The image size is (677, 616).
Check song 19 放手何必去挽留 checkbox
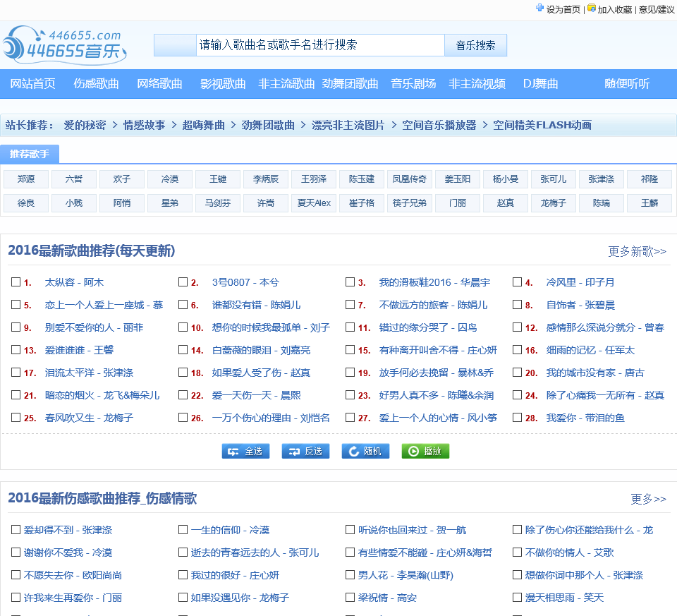point(350,373)
